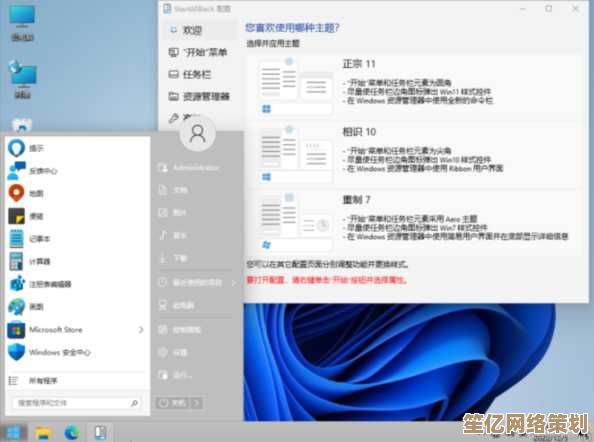Viewport: 594px width, 442px height.
Task: Expand the Microsoft Store jump list arrow
Action: coord(141,330)
